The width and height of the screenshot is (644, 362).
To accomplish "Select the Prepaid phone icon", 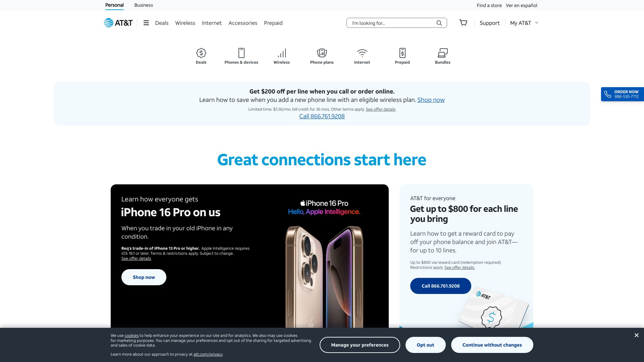I will [x=402, y=53].
